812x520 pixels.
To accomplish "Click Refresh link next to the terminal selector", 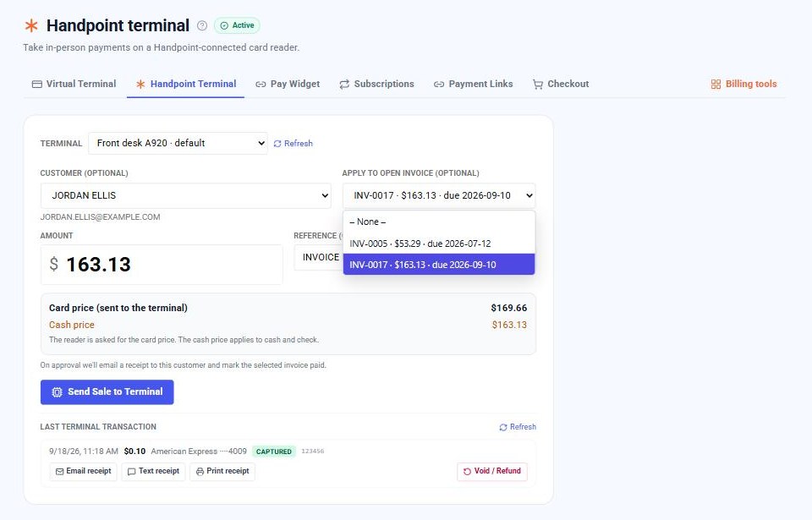I will coord(294,144).
